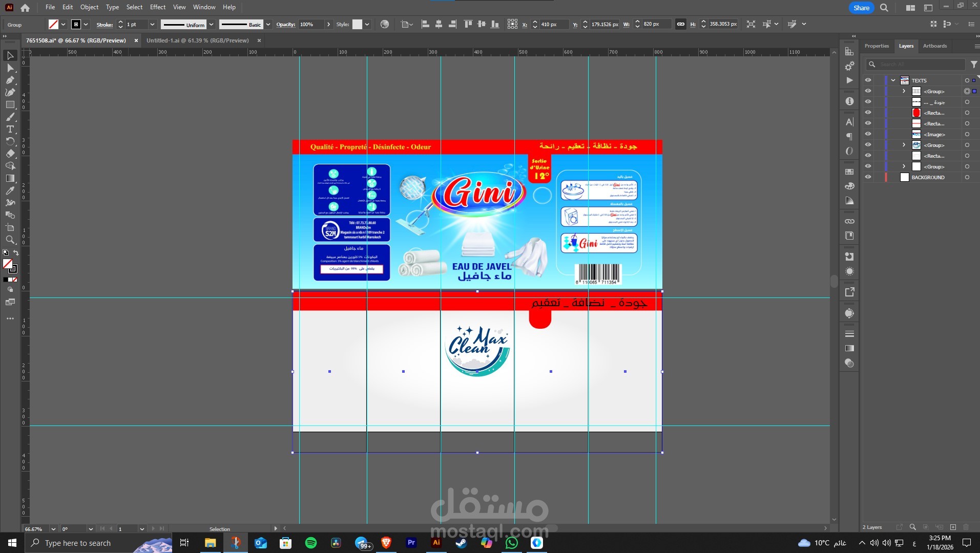Open the Basic brush definition dropdown

click(268, 24)
